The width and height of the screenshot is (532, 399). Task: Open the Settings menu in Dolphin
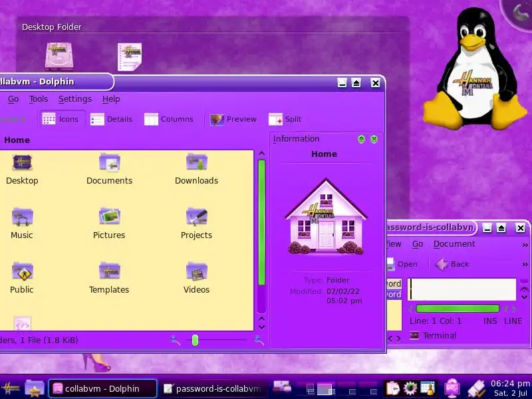(75, 98)
